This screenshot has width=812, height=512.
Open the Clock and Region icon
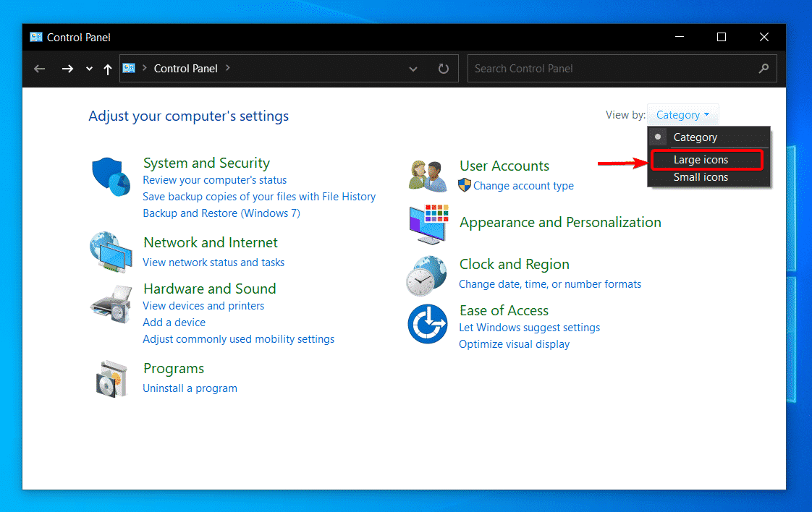[426, 276]
